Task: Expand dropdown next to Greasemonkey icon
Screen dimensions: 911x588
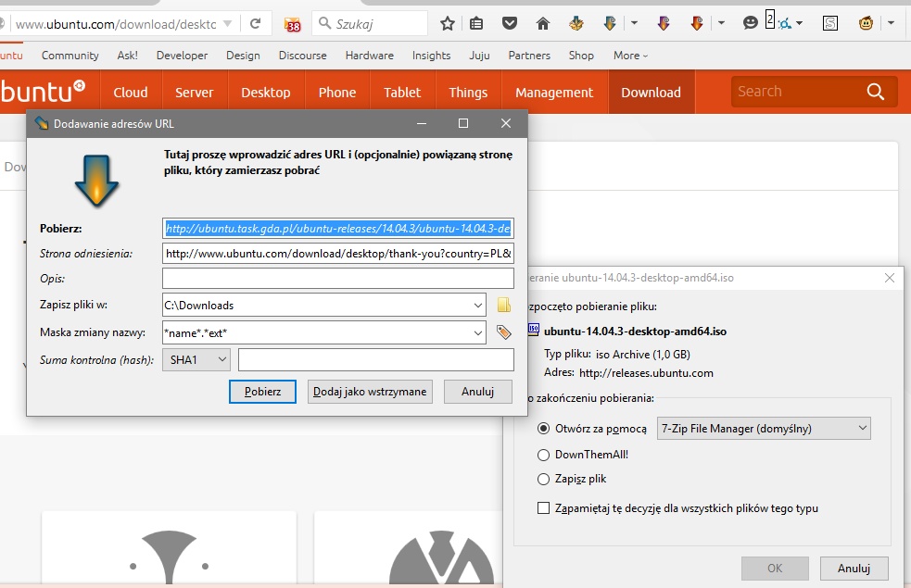Action: click(x=891, y=24)
